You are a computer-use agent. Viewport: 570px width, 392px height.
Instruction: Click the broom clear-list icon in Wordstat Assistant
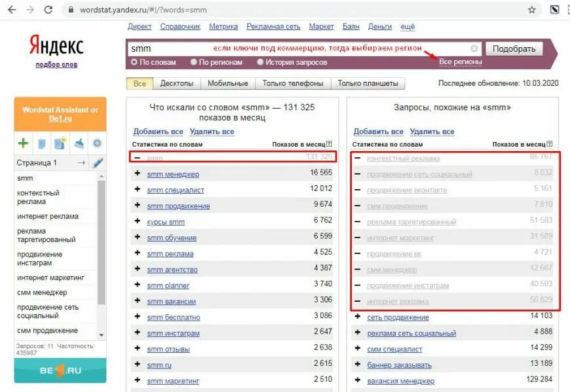79,144
